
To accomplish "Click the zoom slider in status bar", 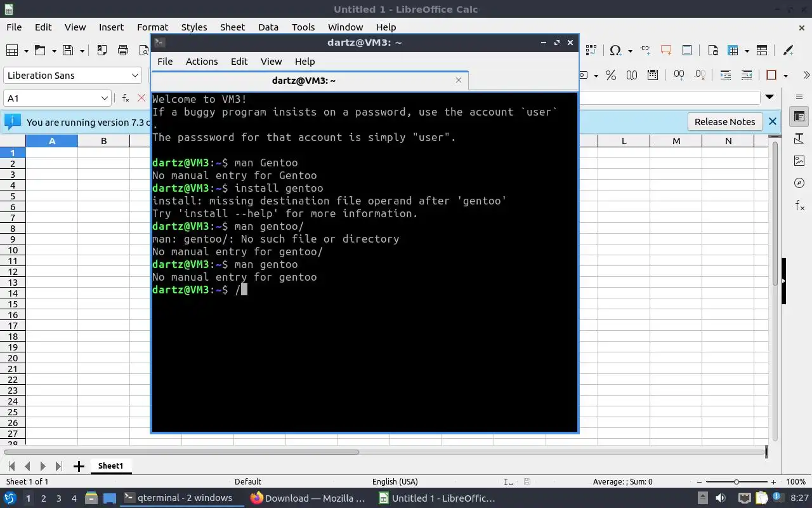I will click(736, 482).
